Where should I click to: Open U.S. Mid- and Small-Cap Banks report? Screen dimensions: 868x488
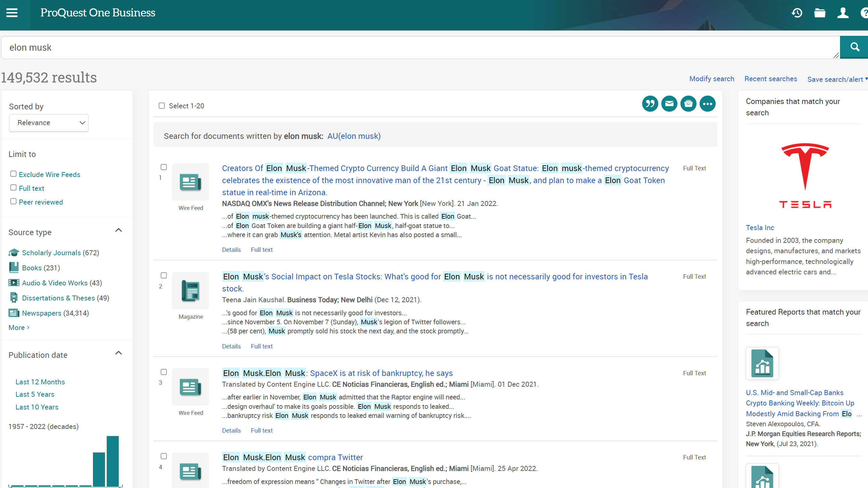pyautogui.click(x=800, y=403)
